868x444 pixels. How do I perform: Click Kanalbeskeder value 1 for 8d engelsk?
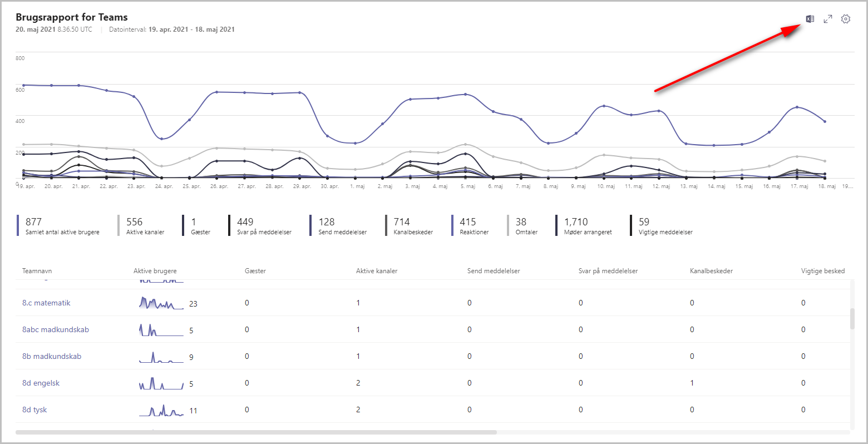pyautogui.click(x=692, y=383)
